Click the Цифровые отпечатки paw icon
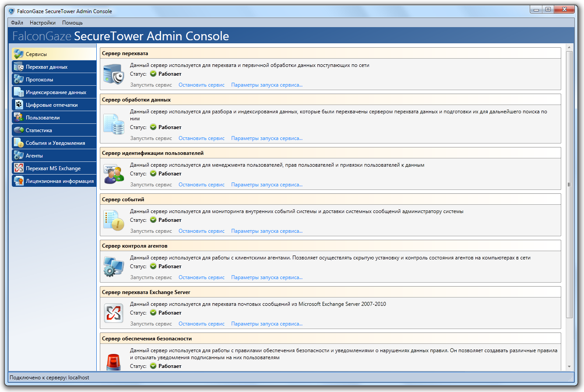Viewport: 584px width, 392px height. point(18,105)
